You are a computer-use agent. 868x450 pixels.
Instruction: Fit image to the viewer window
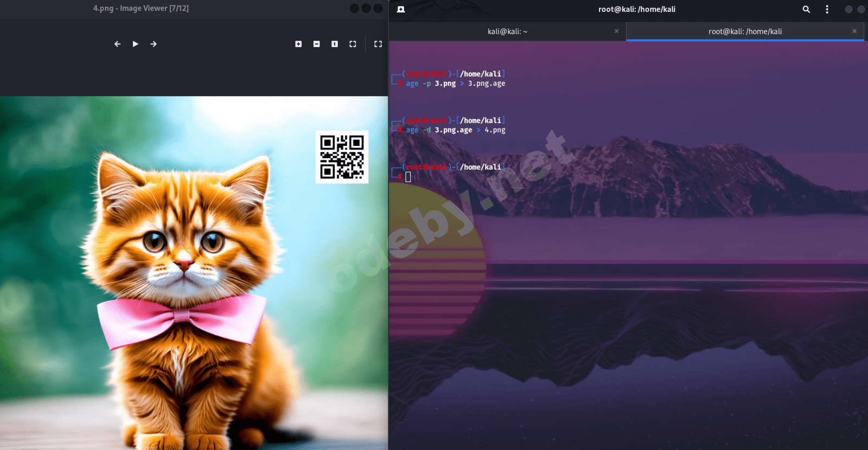point(353,44)
